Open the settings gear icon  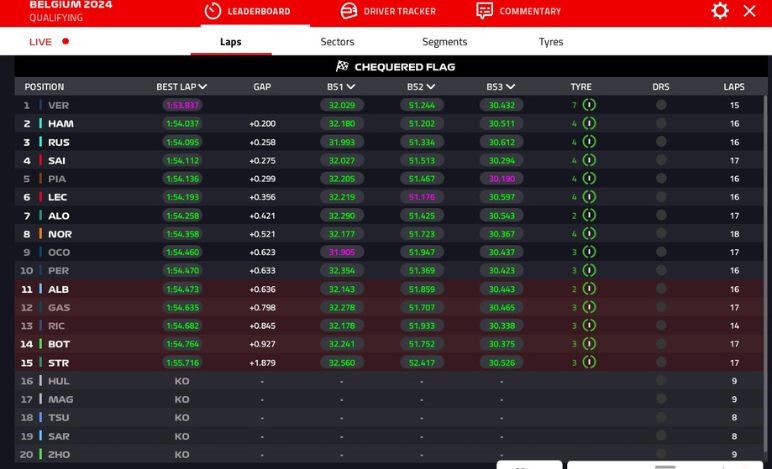720,11
